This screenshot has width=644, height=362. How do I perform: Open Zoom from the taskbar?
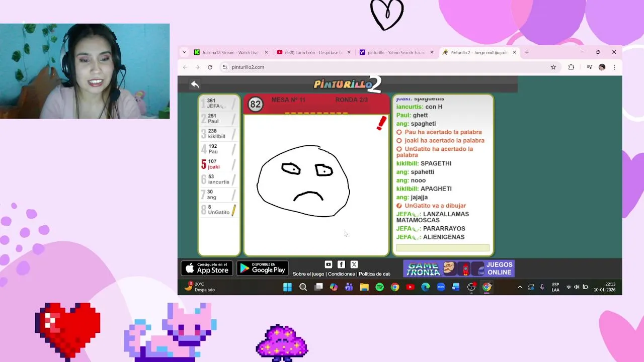click(x=441, y=287)
